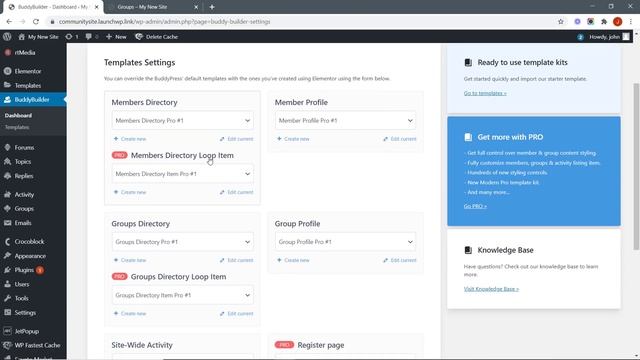Click the Forums sidebar icon
The width and height of the screenshot is (640, 360).
click(x=7, y=147)
